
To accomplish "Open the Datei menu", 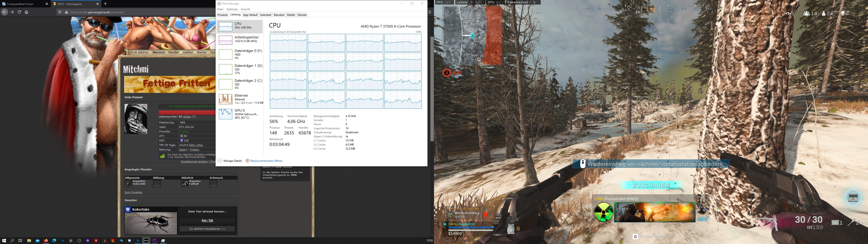I will pos(220,9).
